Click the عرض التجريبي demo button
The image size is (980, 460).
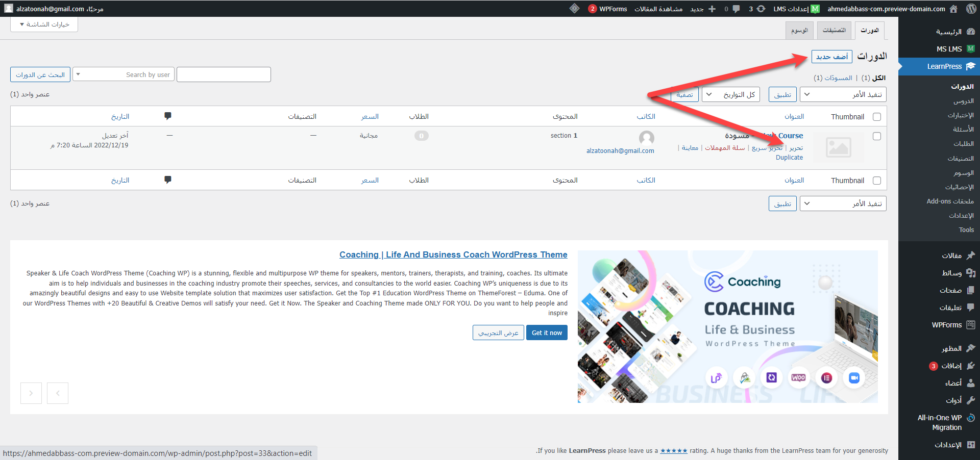[x=498, y=333]
